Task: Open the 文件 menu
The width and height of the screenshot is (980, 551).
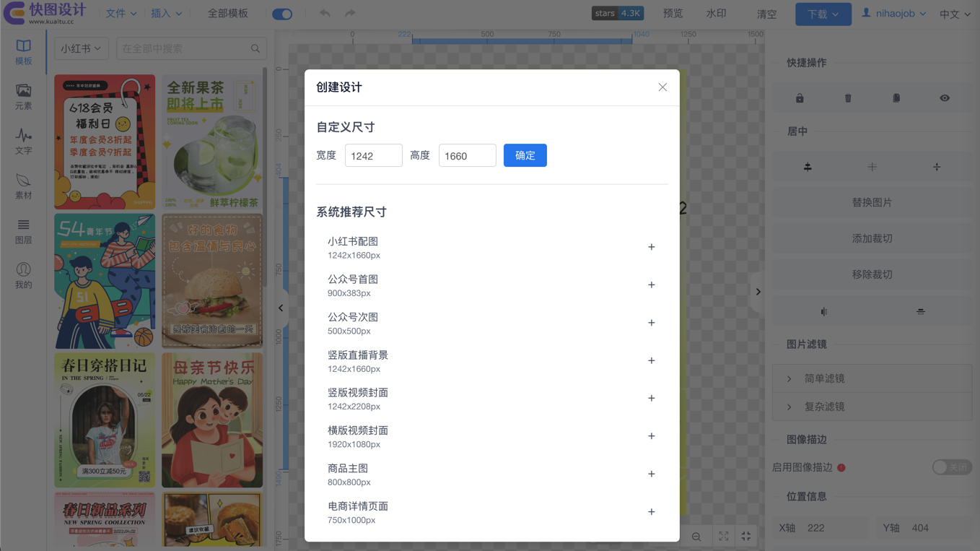Action: [x=120, y=13]
